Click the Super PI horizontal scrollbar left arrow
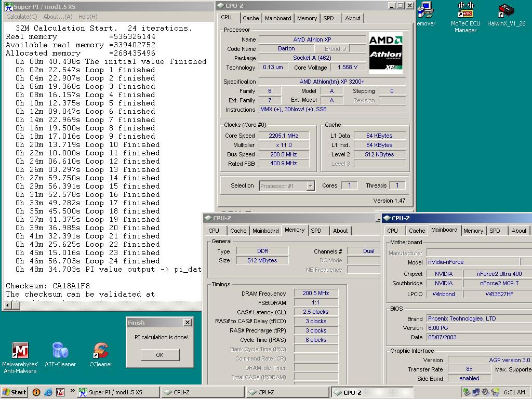Image resolution: width=532 pixels, height=399 pixels. [x=7, y=305]
